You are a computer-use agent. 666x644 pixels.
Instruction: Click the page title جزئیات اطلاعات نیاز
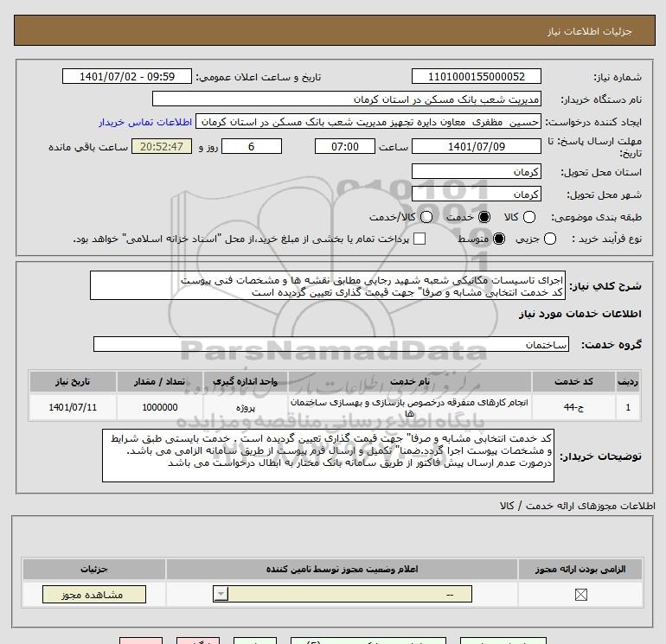[x=590, y=31]
